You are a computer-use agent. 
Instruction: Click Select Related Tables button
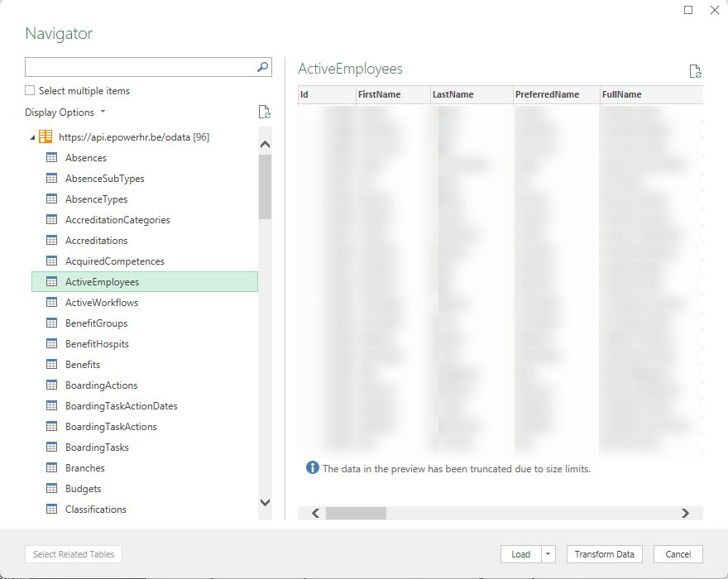click(74, 554)
